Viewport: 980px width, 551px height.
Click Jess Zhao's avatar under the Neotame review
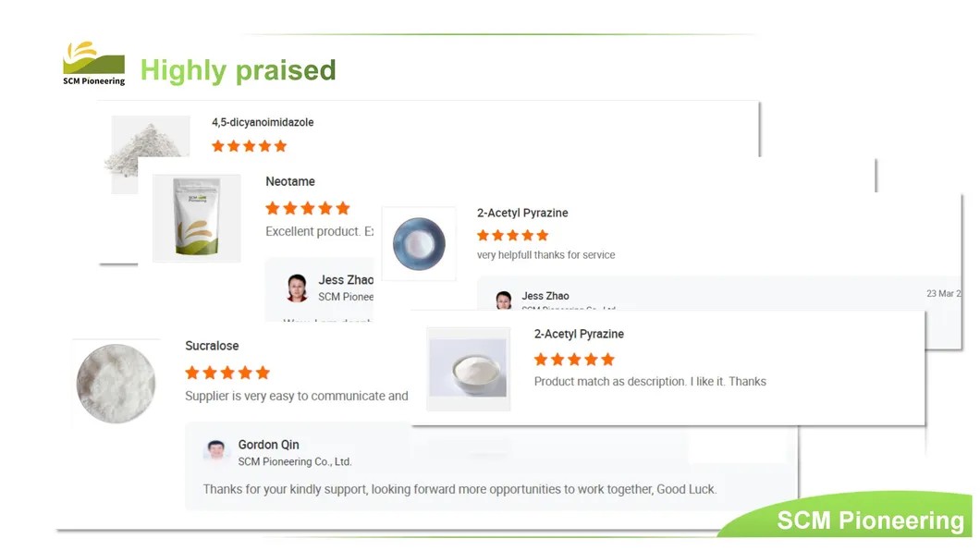tap(297, 288)
